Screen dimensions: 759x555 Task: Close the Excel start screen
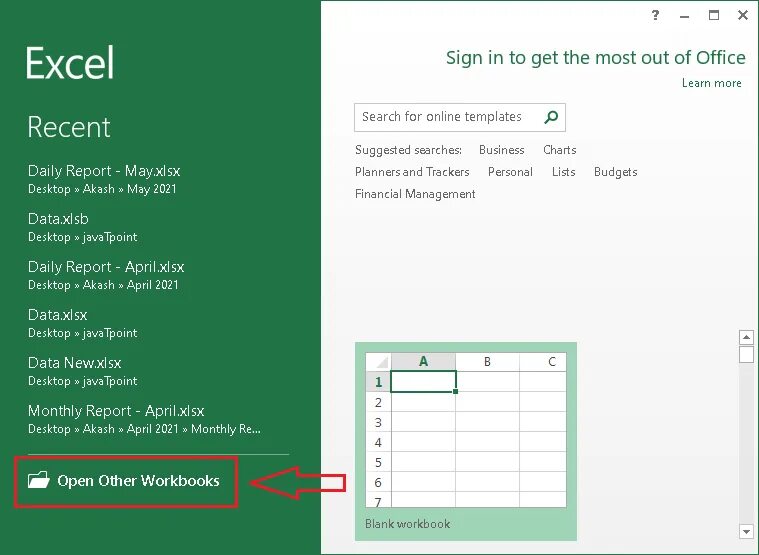click(x=743, y=15)
